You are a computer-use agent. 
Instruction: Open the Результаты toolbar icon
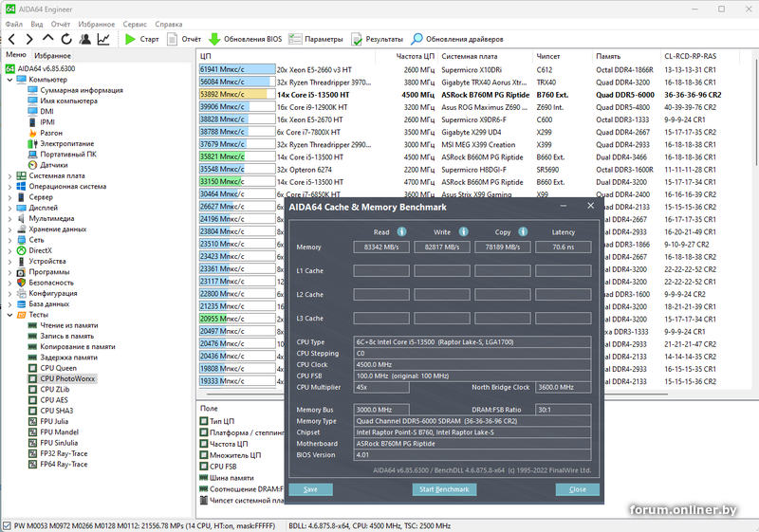(357, 39)
